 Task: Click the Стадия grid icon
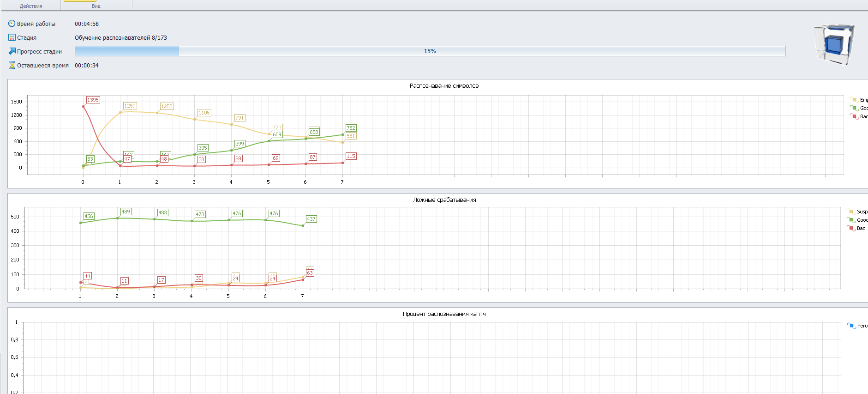pos(12,37)
